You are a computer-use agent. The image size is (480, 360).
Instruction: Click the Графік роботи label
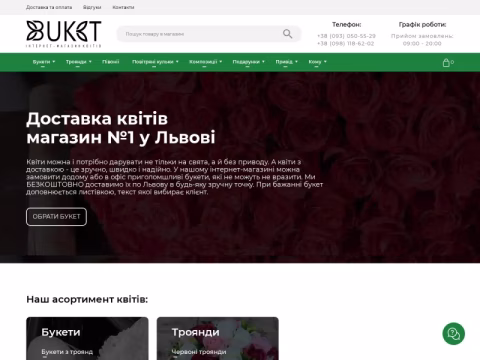click(x=422, y=25)
